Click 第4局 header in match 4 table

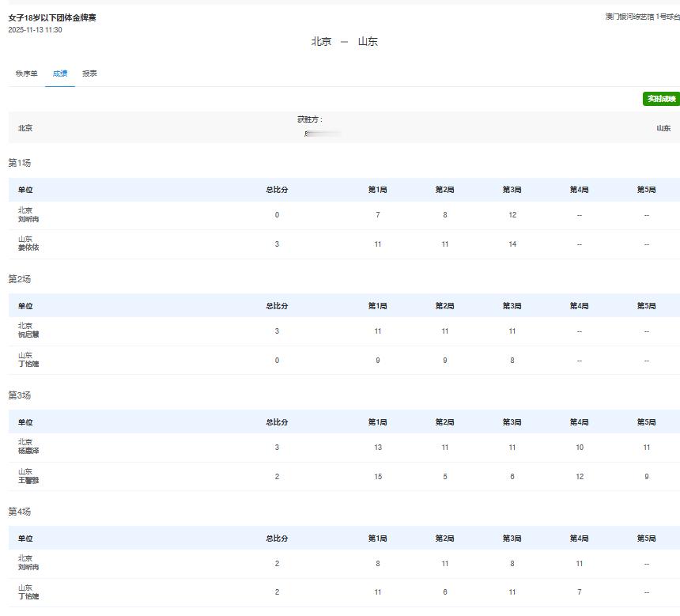coord(580,539)
